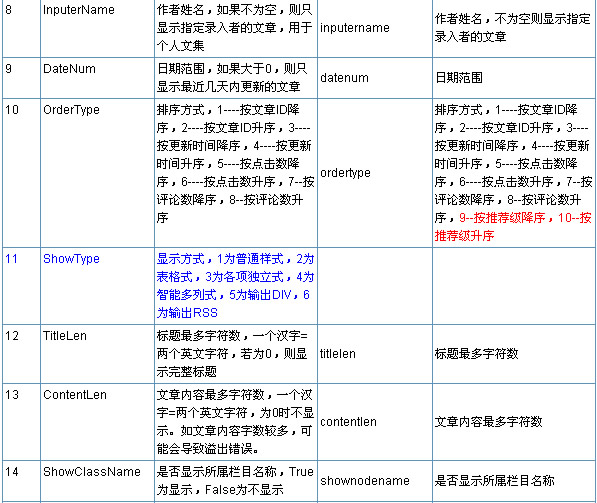Click the ContentLen parameter name

tap(75, 395)
